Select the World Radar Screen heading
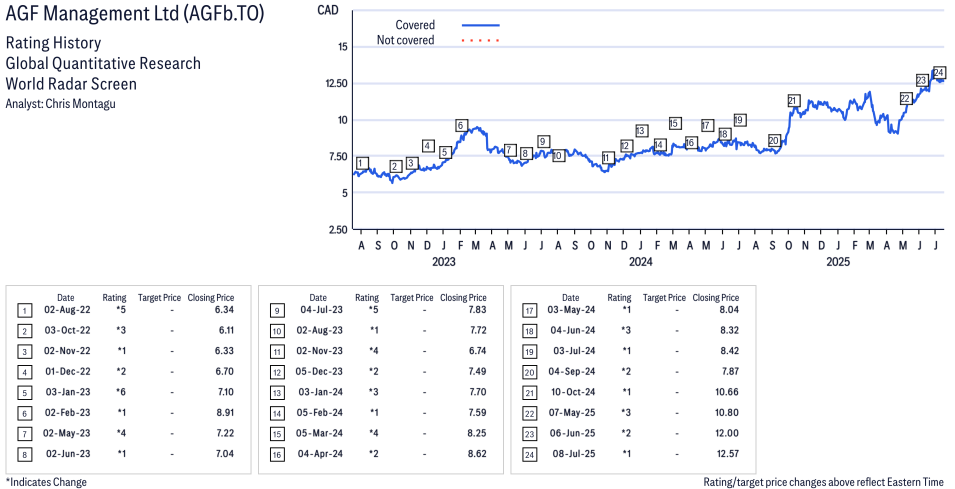 pyautogui.click(x=71, y=83)
